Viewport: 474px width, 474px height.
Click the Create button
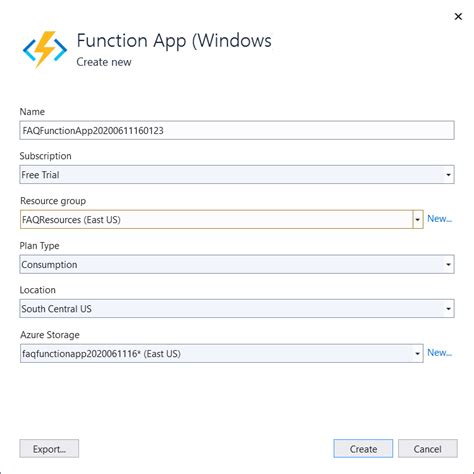363,449
